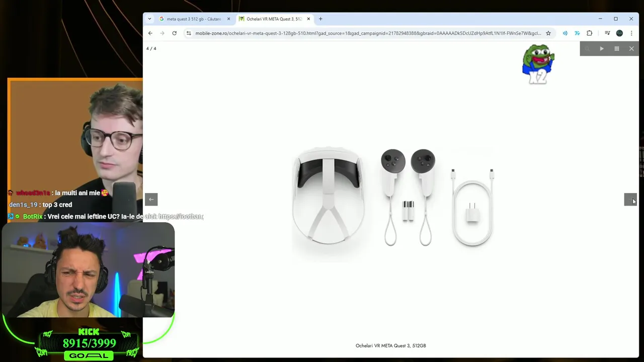Image resolution: width=644 pixels, height=362 pixels.
Task: Go back to the previous page
Action: (x=150, y=33)
